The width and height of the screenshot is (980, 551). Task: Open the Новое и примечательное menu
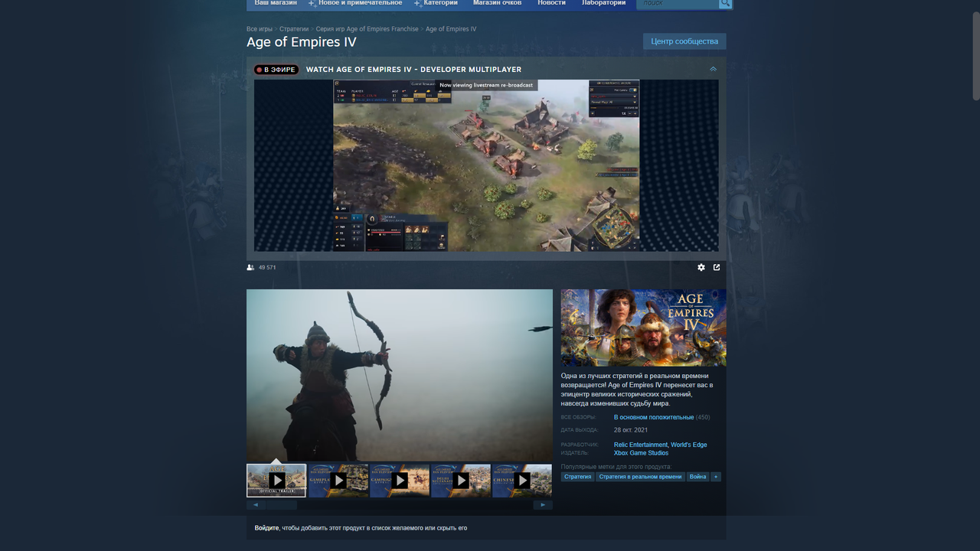[360, 3]
